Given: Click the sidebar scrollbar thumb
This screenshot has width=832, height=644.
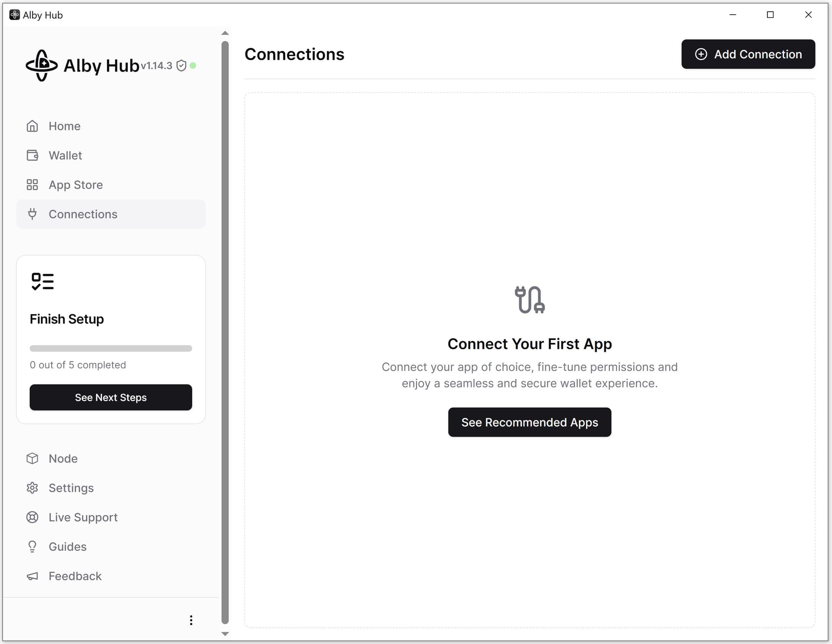Looking at the screenshot, I should tap(225, 332).
